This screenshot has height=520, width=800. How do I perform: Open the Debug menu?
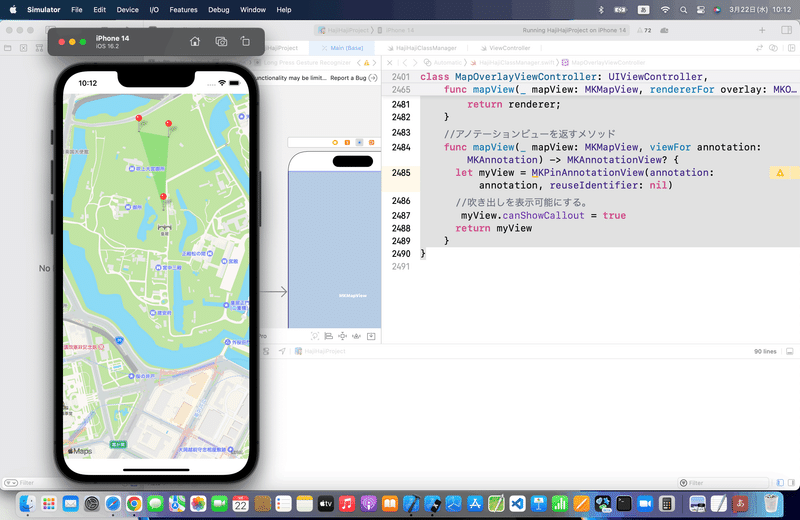[x=218, y=10]
